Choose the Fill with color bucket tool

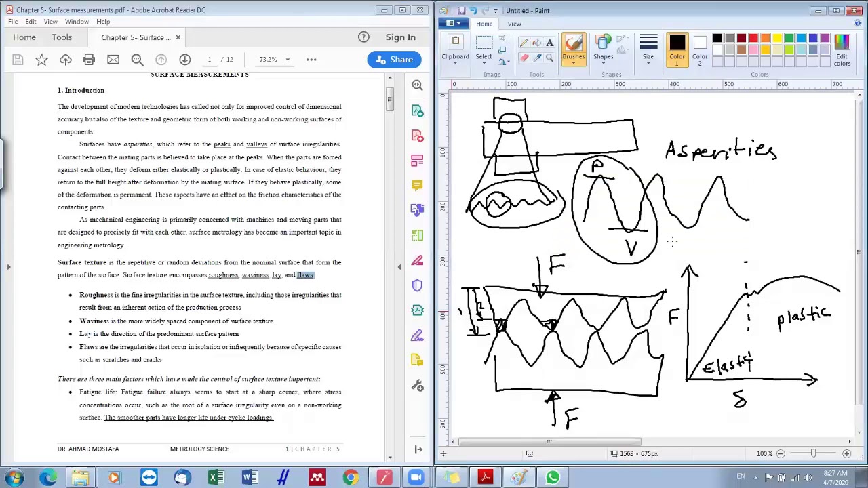coord(537,43)
